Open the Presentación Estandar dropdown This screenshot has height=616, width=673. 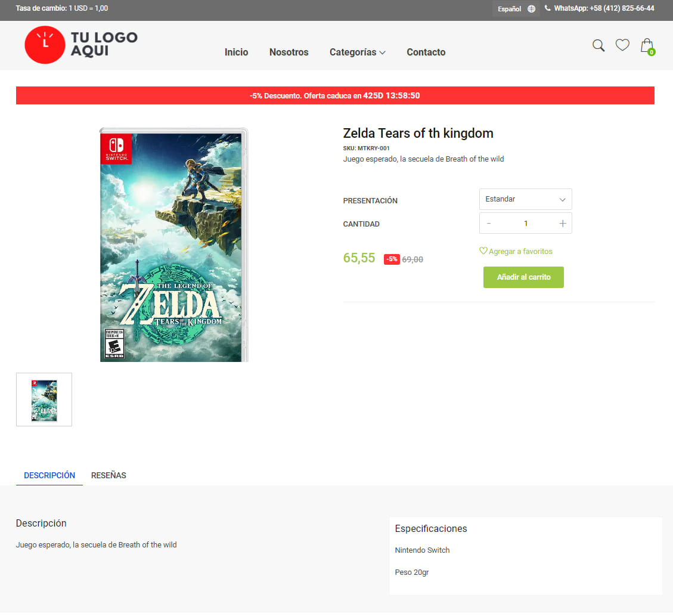coord(525,199)
